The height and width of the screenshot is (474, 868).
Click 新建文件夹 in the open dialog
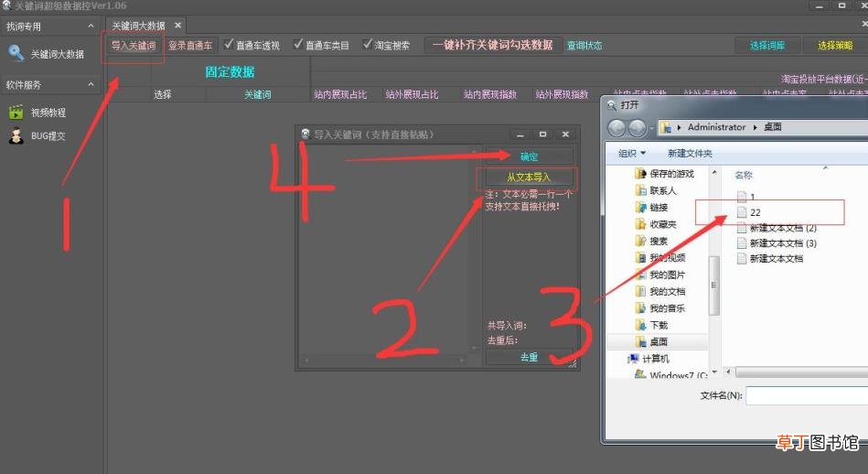690,154
